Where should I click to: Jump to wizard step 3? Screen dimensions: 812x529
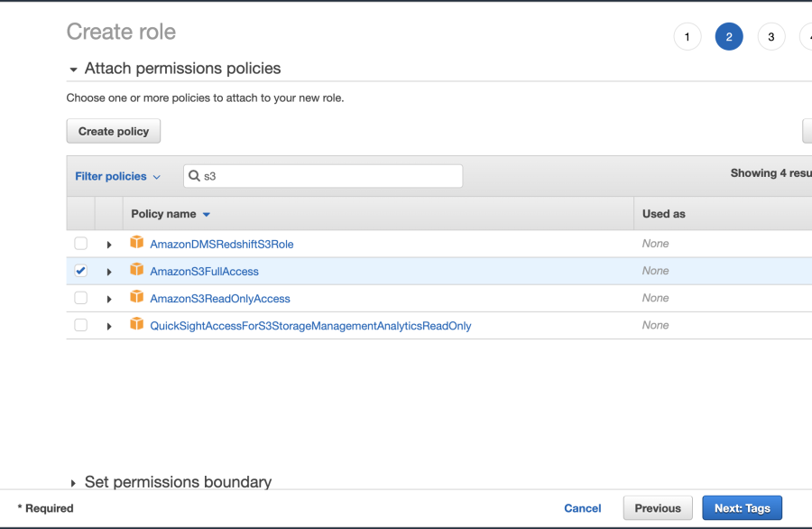point(771,37)
